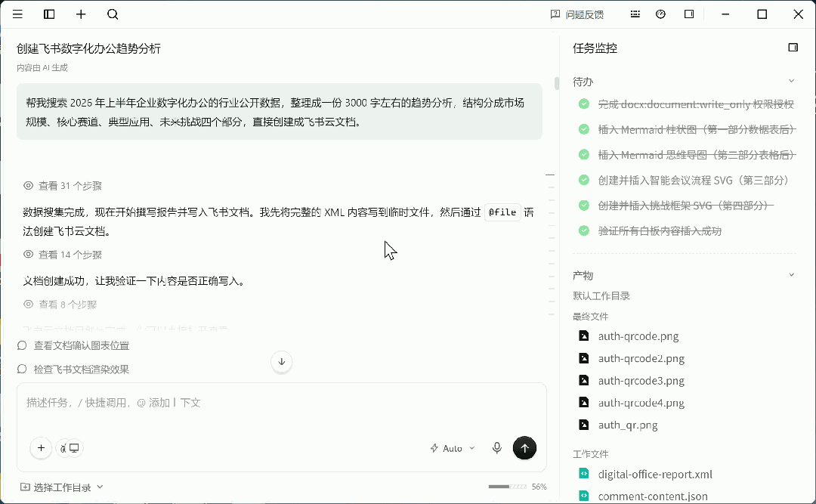The width and height of the screenshot is (816, 504).
Task: Click chat bubble icon beside 检查飞书文档渲染效果
Action: tap(22, 369)
